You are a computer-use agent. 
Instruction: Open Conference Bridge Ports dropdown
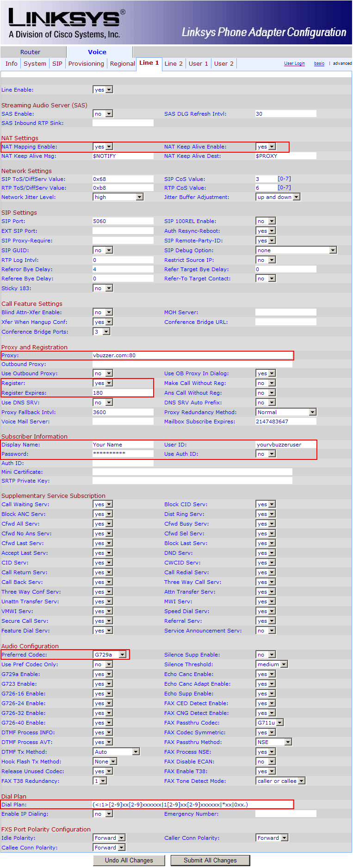102,332
